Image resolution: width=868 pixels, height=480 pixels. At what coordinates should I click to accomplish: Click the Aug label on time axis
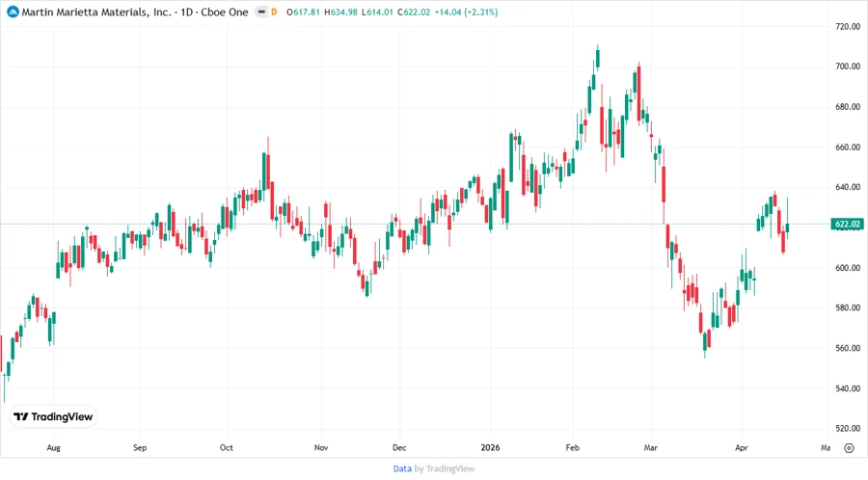coord(54,447)
